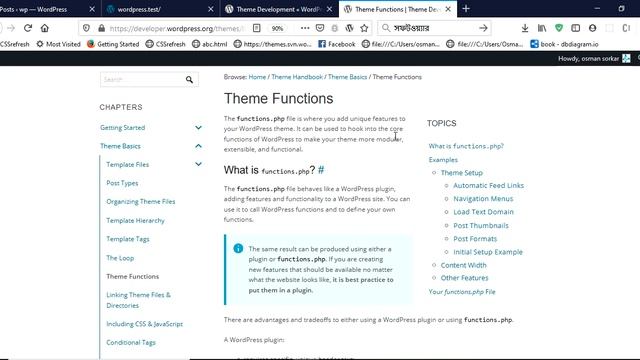640x360 pixels.
Task: Open Template Hierarchy chapter link
Action: (x=135, y=220)
